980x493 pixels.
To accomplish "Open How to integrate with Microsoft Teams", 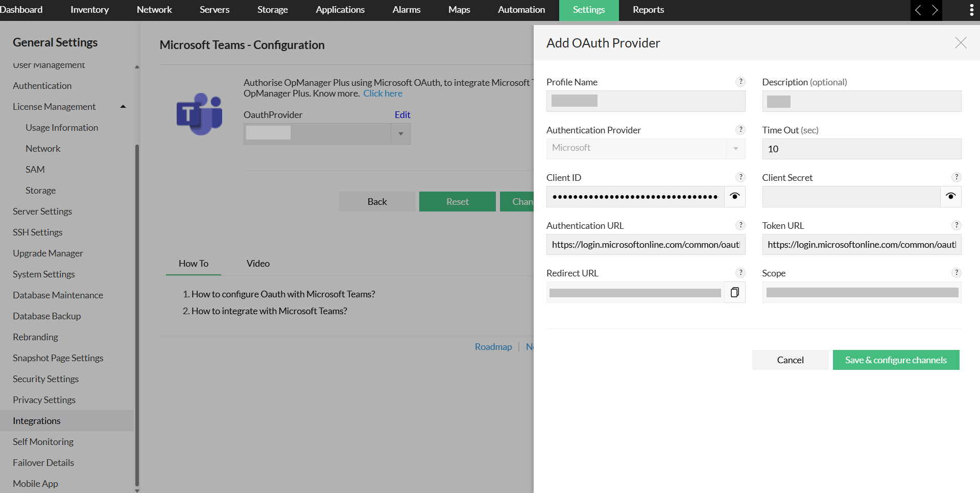I will 269,311.
